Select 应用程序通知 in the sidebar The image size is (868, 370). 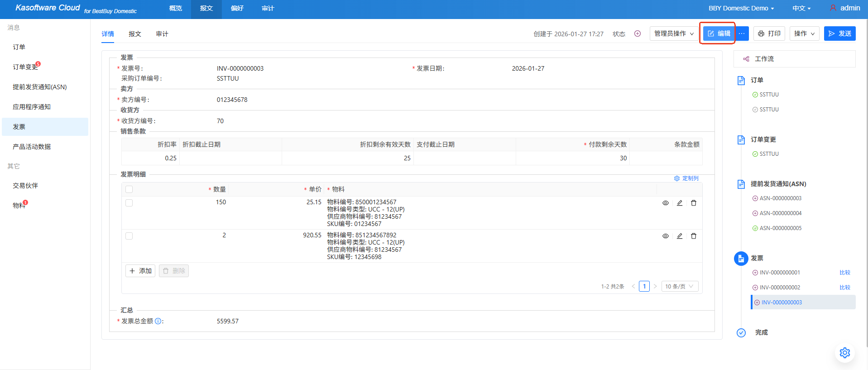point(45,107)
